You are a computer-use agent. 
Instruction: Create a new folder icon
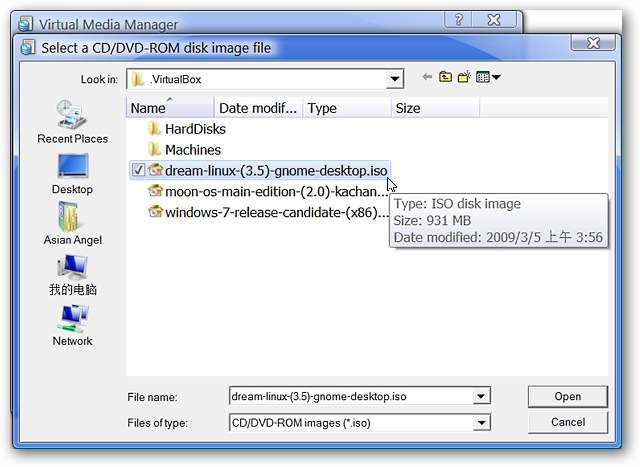coord(464,77)
